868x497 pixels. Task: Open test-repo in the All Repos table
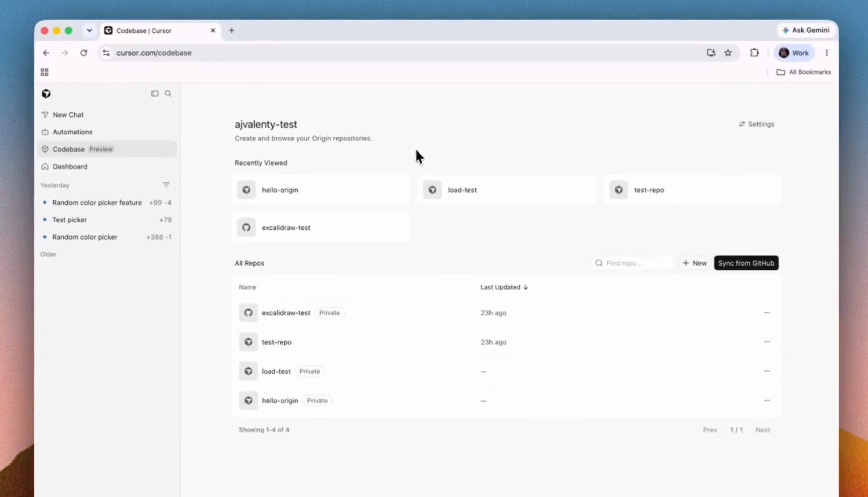click(x=277, y=342)
